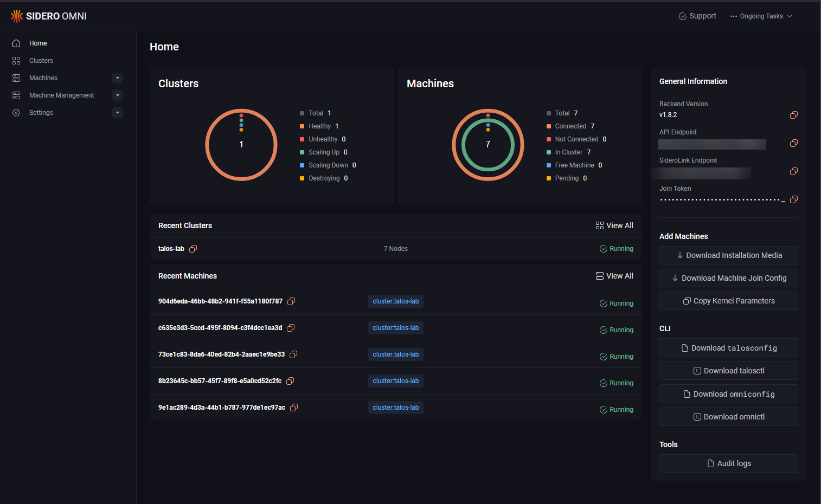Viewport: 821px width, 504px height.
Task: Download the omniconfig file
Action: coord(729,394)
